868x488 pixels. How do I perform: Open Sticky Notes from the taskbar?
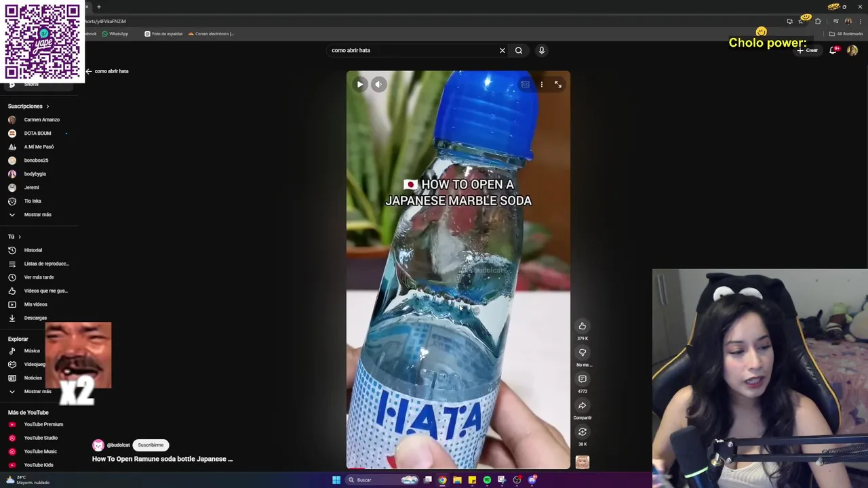pyautogui.click(x=472, y=480)
